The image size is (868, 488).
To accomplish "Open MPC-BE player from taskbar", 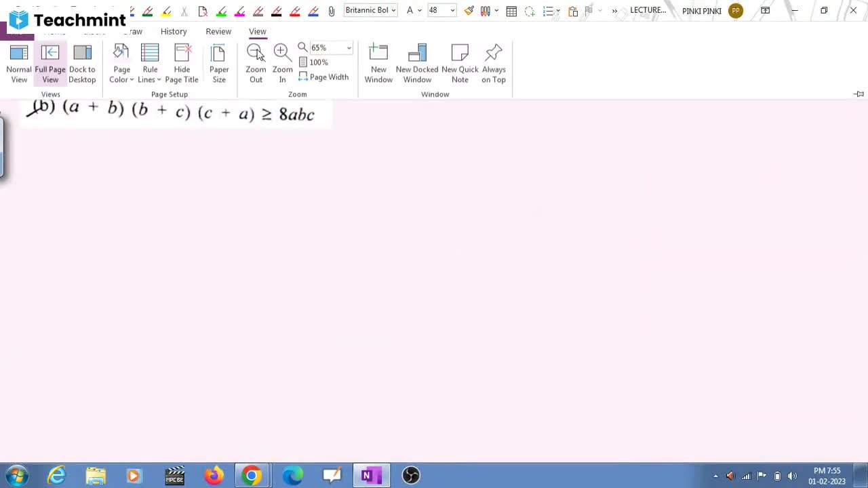I will coord(175,476).
